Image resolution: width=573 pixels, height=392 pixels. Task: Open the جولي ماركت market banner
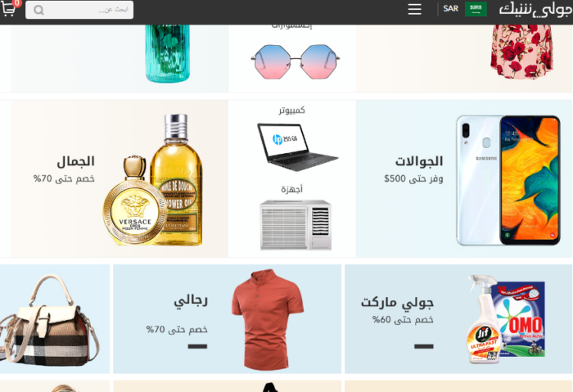point(458,319)
